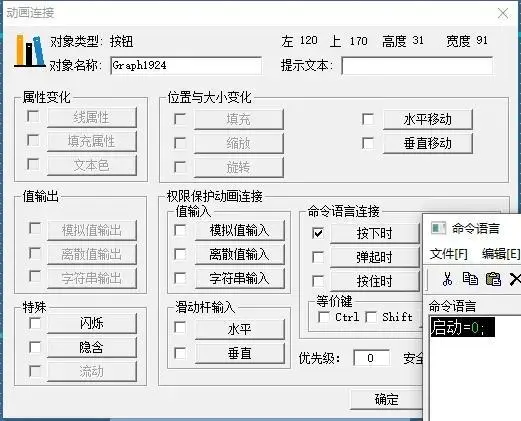Check the 缩放 checkbox
Screen dimensions: 521x421
(x=180, y=143)
